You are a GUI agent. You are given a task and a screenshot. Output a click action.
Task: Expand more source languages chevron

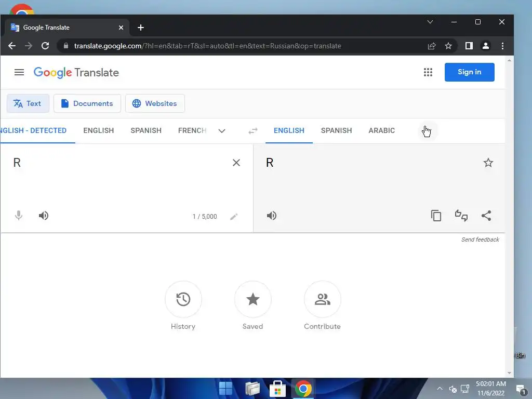[x=221, y=131]
